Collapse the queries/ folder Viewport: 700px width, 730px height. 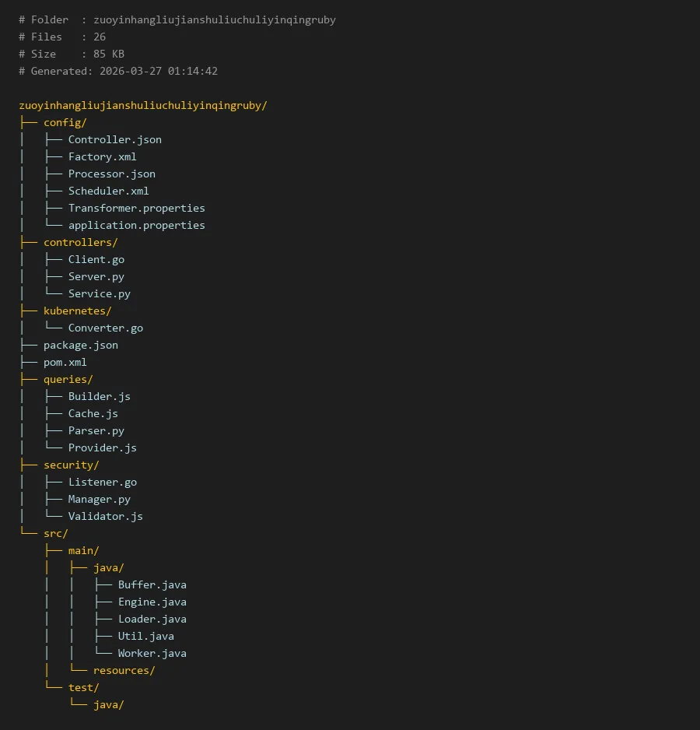(68, 379)
